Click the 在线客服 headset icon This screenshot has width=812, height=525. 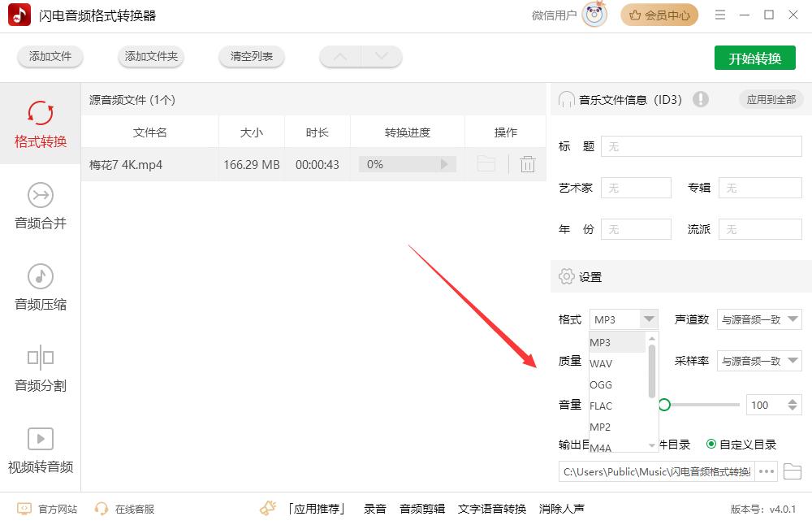click(101, 508)
